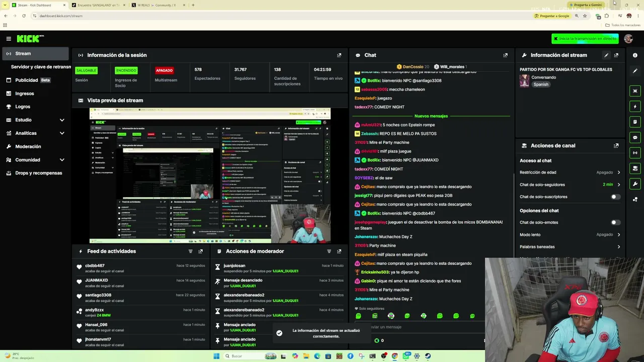Image resolution: width=644 pixels, height=362 pixels.
Task: Toggle the notes widget icon in right sidebar
Action: (x=635, y=122)
